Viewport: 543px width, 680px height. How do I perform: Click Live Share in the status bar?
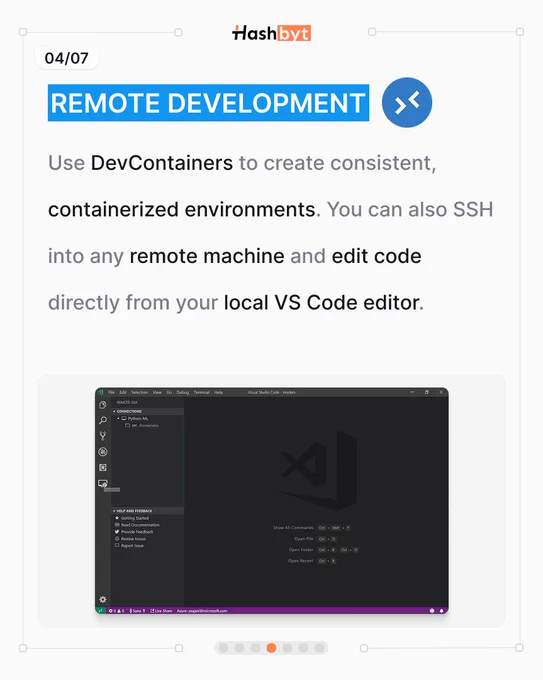(x=161, y=611)
